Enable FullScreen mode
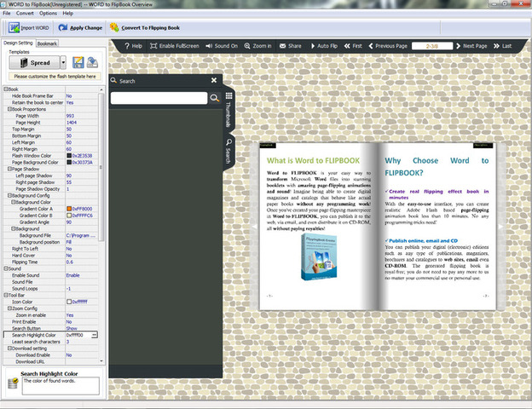532x409 pixels. (x=175, y=46)
